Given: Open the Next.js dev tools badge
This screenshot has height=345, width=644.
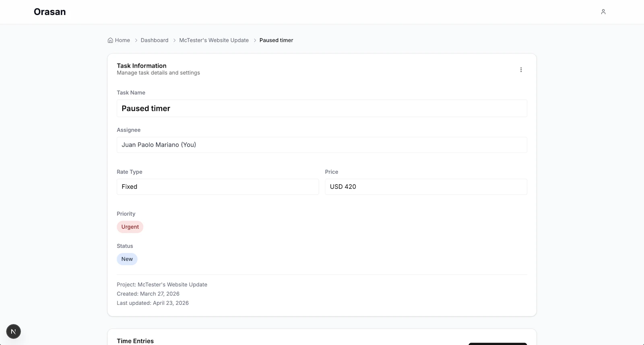Looking at the screenshot, I should pyautogui.click(x=13, y=331).
